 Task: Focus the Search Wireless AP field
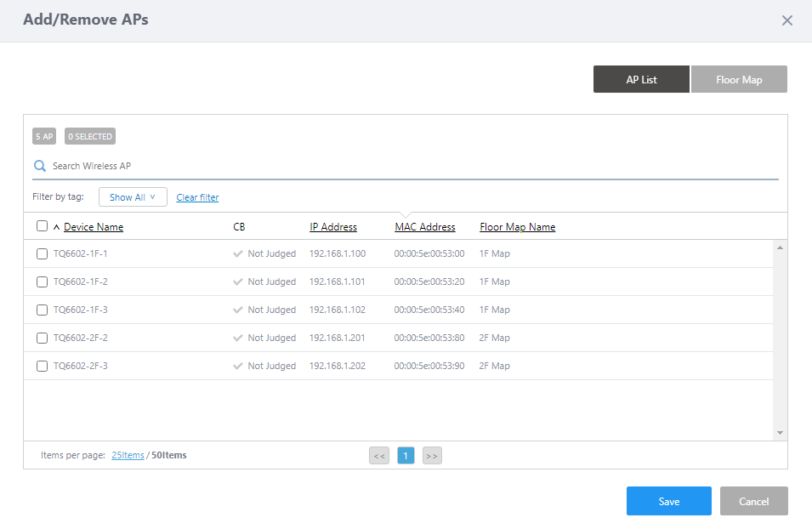point(408,166)
